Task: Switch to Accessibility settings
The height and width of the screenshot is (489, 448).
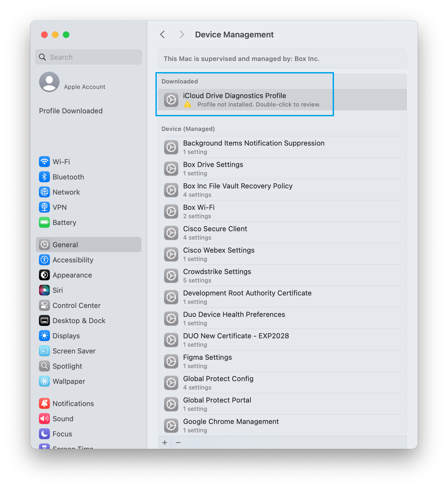Action: pyautogui.click(x=73, y=260)
